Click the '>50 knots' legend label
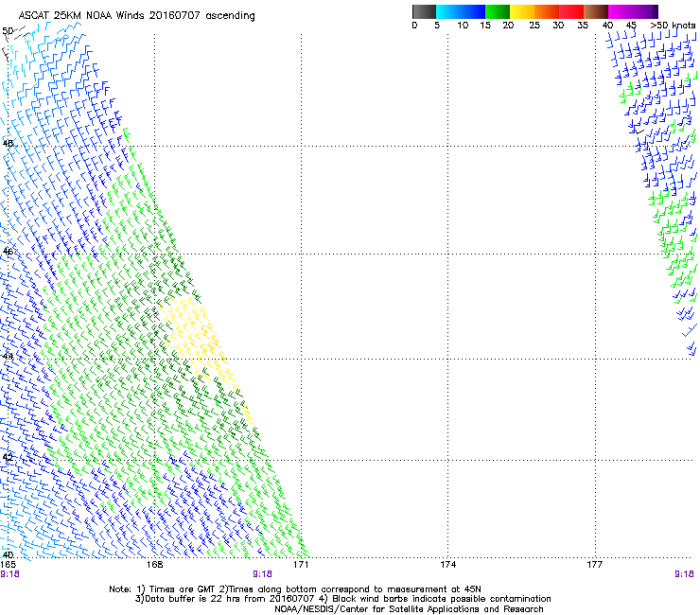The image size is (700, 615). 673,26
